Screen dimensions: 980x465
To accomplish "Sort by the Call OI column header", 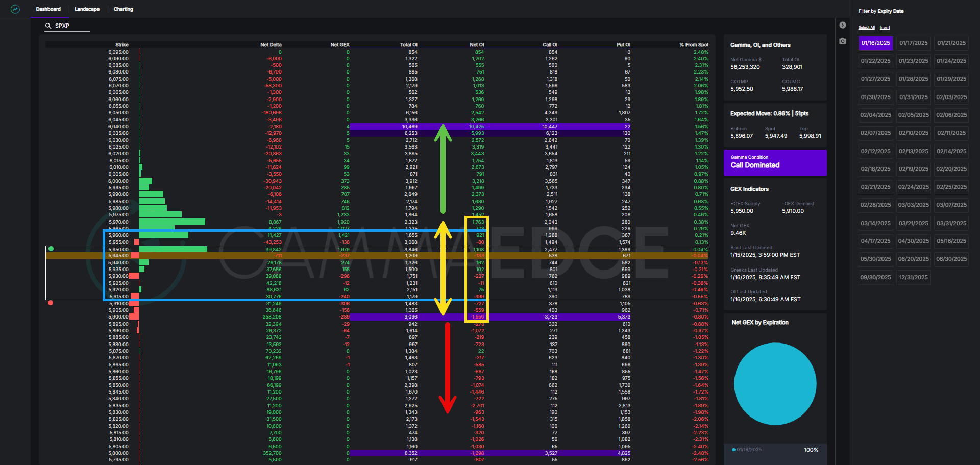I will point(550,45).
